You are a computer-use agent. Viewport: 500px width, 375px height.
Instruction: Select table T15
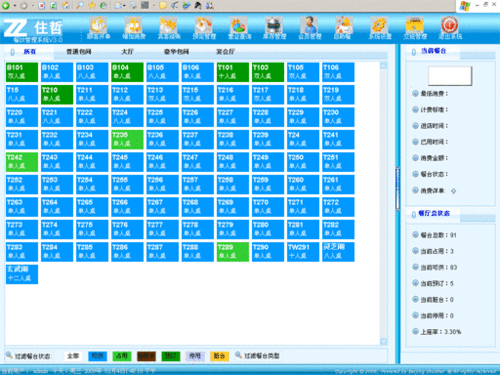22,95
